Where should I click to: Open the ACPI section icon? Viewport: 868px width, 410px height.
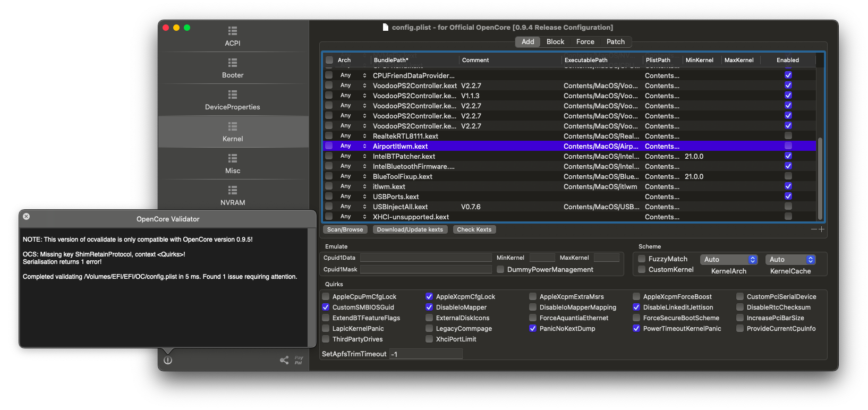tap(233, 31)
